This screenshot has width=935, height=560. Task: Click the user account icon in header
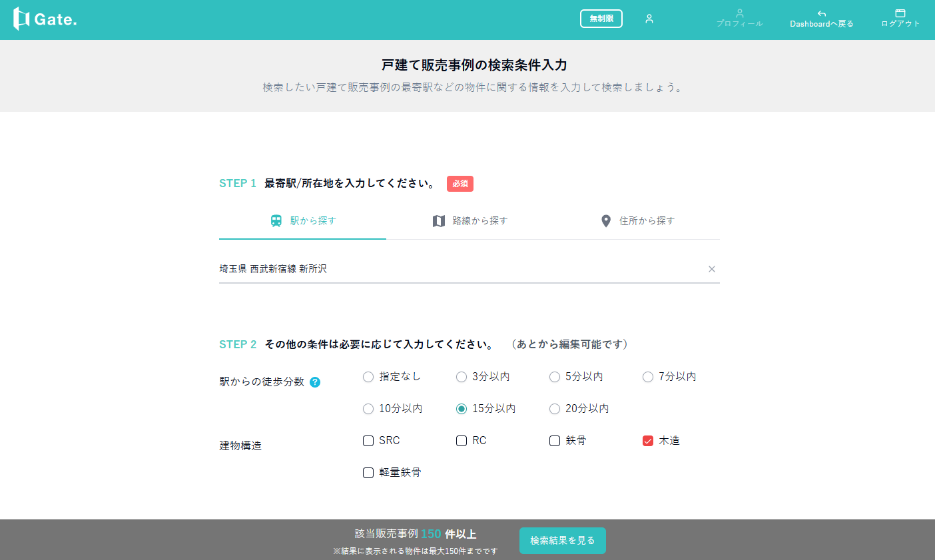(x=649, y=19)
